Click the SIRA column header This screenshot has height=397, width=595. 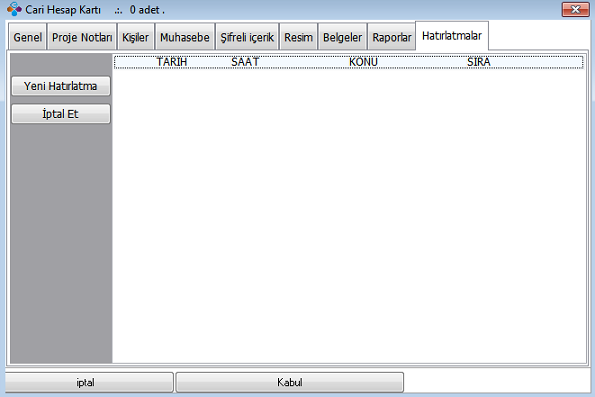479,62
